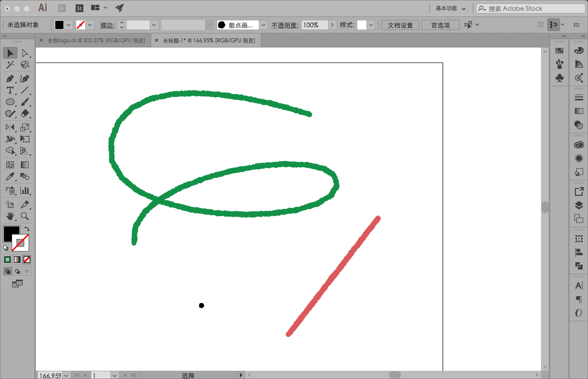Screen dimensions: 588x379
Task: Open the Layers panel icon
Action: (579, 205)
